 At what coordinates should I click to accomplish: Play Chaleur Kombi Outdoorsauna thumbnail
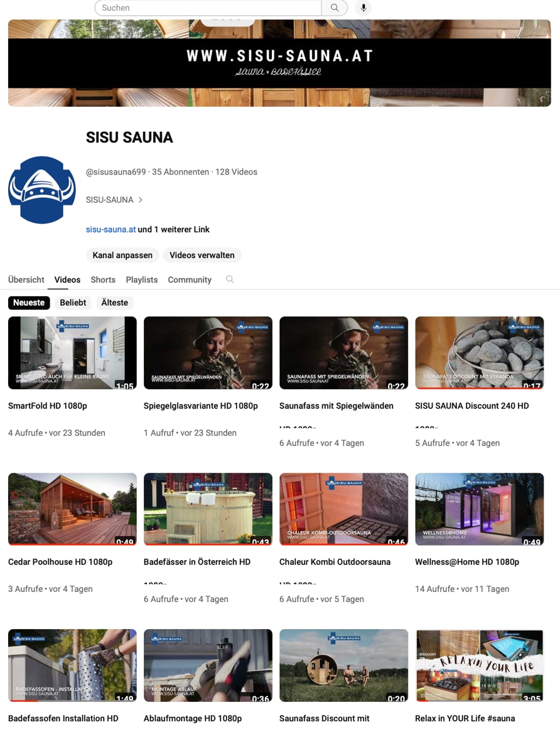[x=344, y=509]
